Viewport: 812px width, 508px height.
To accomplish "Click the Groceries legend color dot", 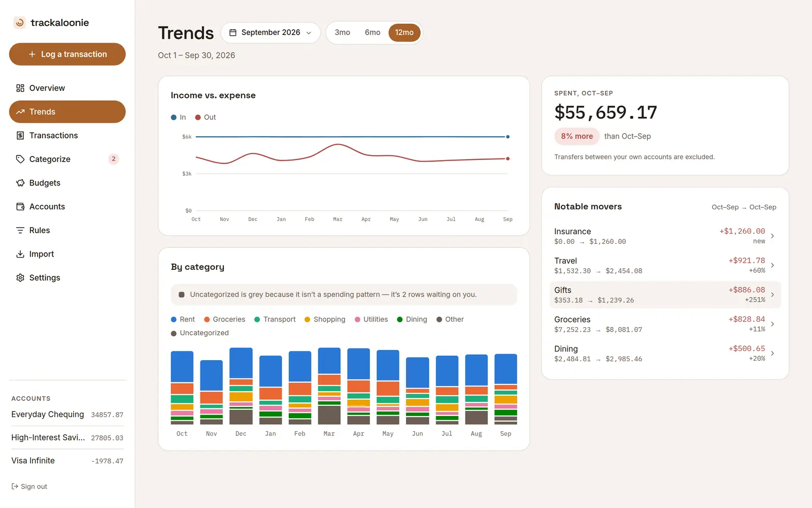I will point(207,320).
